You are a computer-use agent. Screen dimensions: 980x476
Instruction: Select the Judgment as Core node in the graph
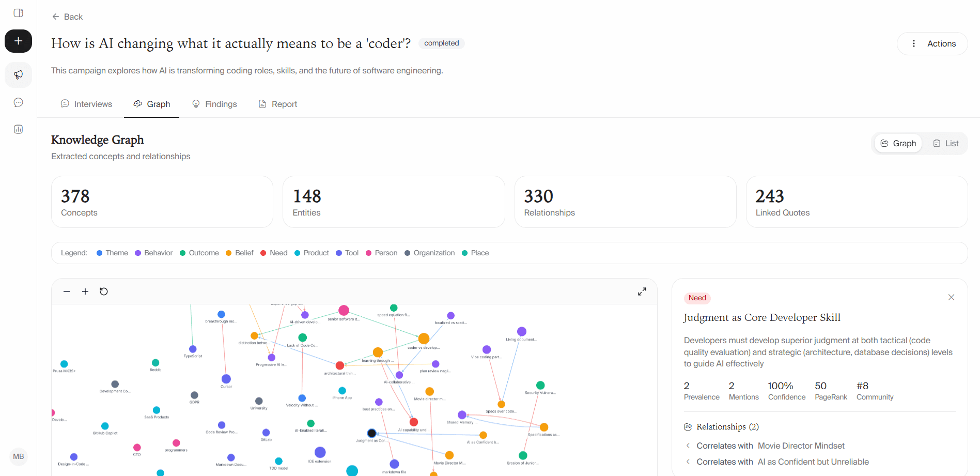click(371, 433)
